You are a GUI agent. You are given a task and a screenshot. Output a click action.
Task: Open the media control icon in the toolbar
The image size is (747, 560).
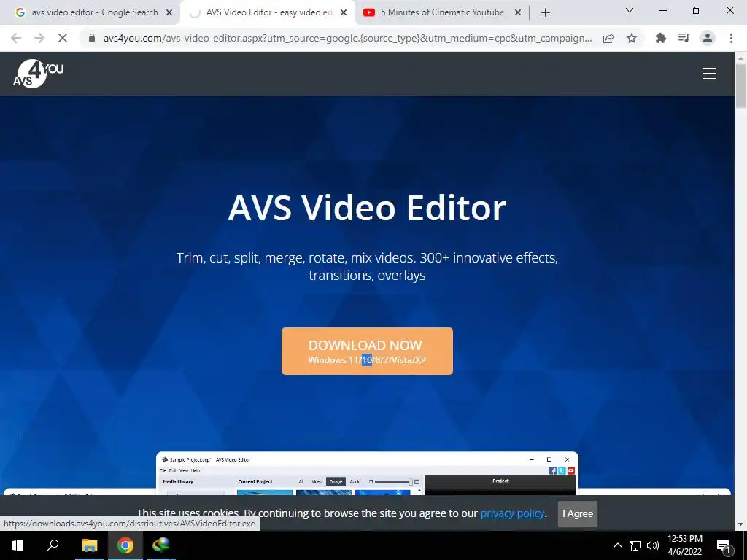tap(684, 38)
